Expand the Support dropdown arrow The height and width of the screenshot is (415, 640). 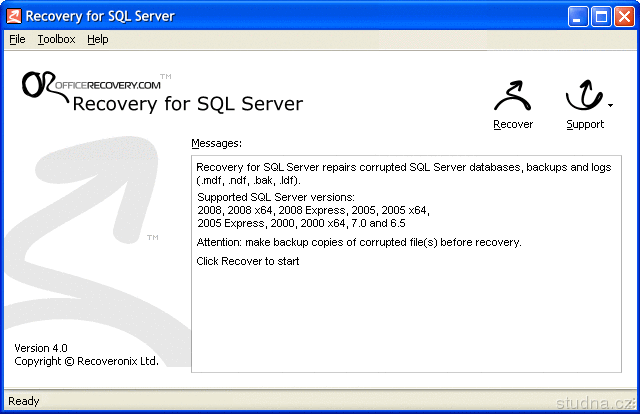pos(610,105)
